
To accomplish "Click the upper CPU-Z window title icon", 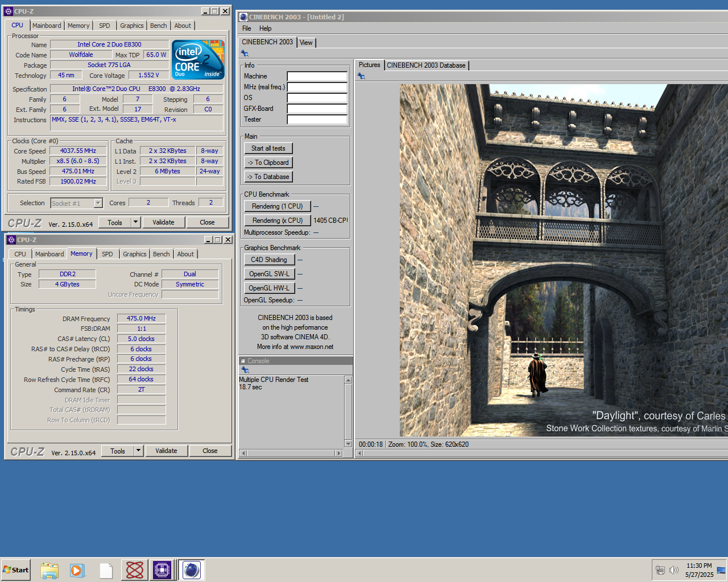I will (9, 11).
